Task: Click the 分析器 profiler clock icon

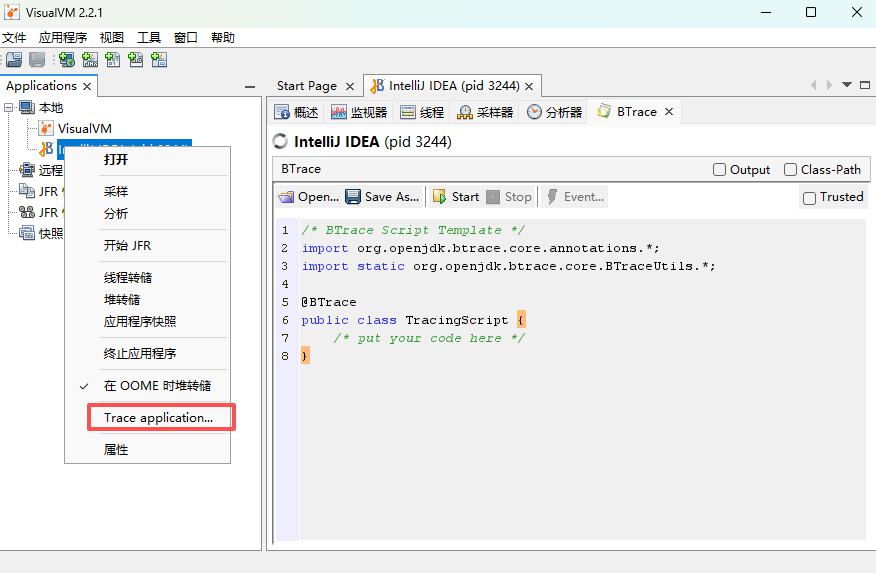Action: (534, 112)
